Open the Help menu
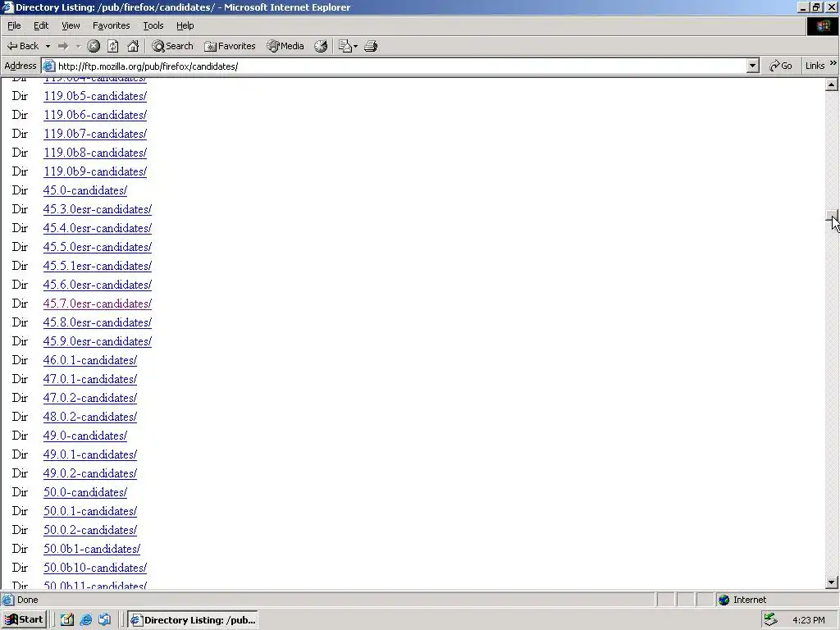840x630 pixels. point(185,25)
